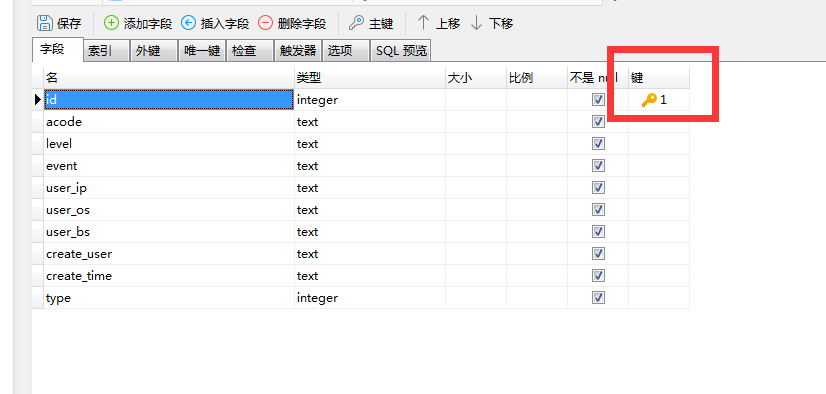Image resolution: width=826 pixels, height=394 pixels.
Task: Open the 唯一键 tab
Action: [x=202, y=51]
